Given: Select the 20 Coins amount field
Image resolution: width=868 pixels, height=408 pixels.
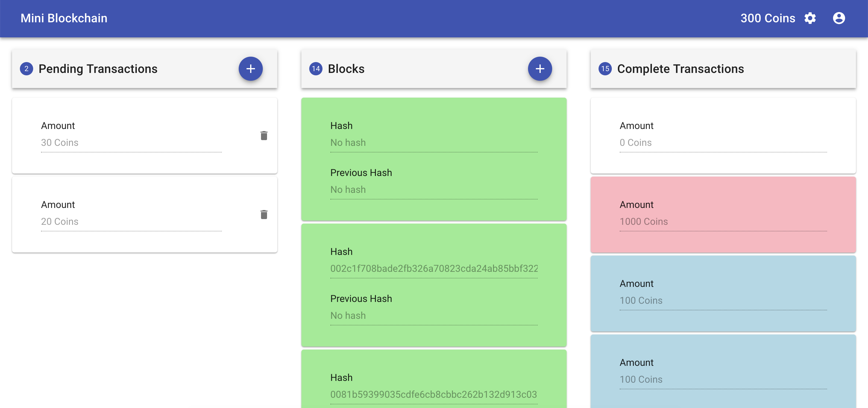Looking at the screenshot, I should coord(131,221).
